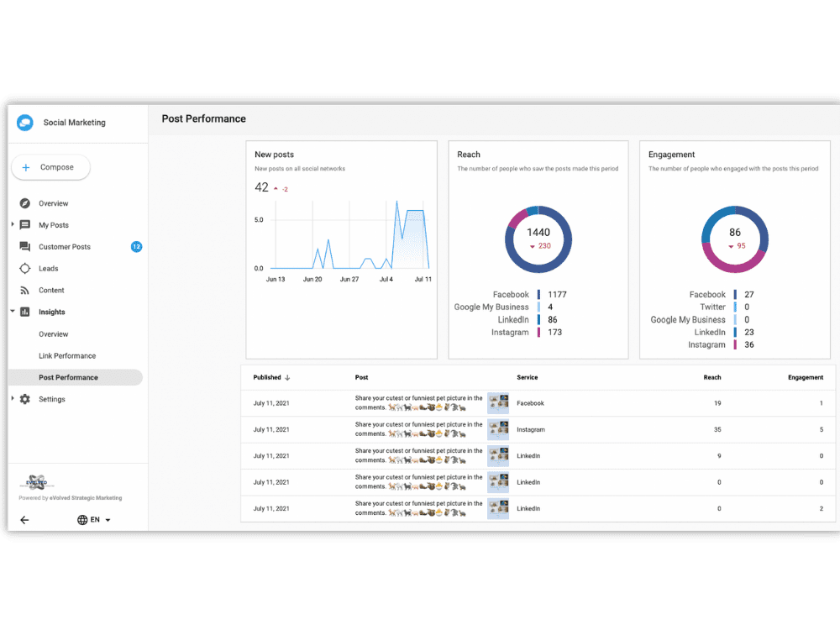
Task: Collapse the Insights sidebar section
Action: [x=12, y=312]
